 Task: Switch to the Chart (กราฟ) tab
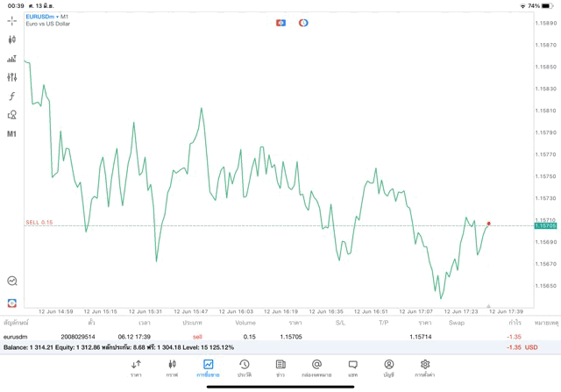[x=172, y=367]
